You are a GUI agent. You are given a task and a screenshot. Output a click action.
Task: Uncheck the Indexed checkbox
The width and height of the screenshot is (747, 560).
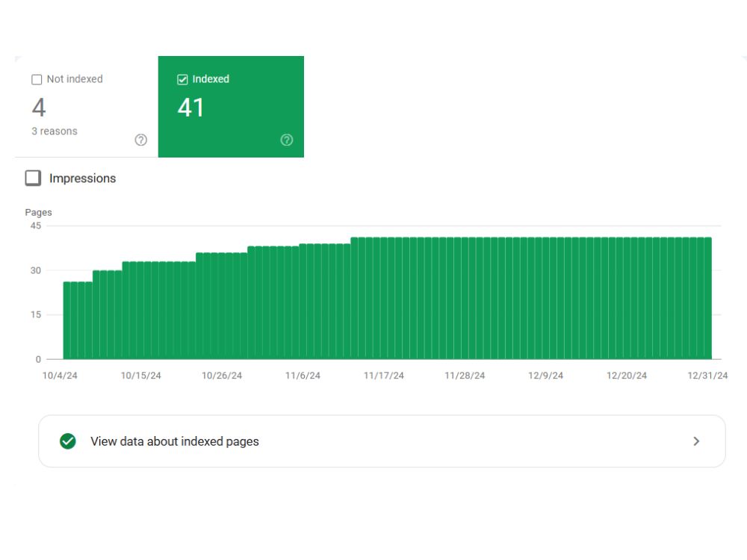point(182,80)
